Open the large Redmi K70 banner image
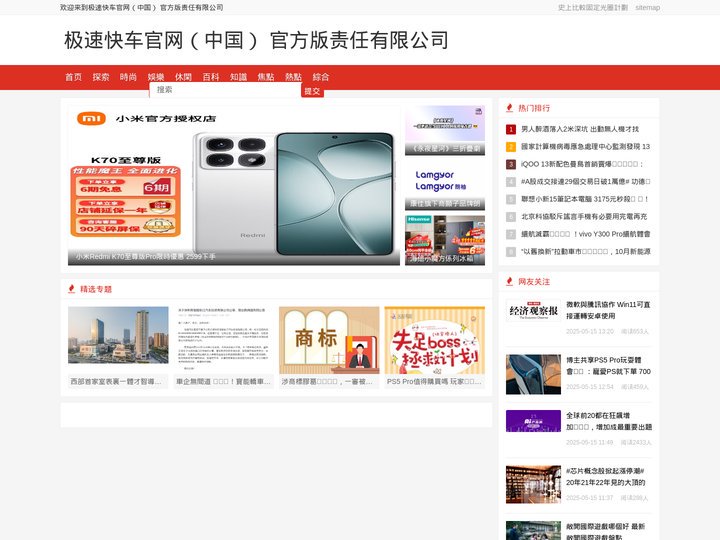The image size is (720, 540). pos(234,186)
